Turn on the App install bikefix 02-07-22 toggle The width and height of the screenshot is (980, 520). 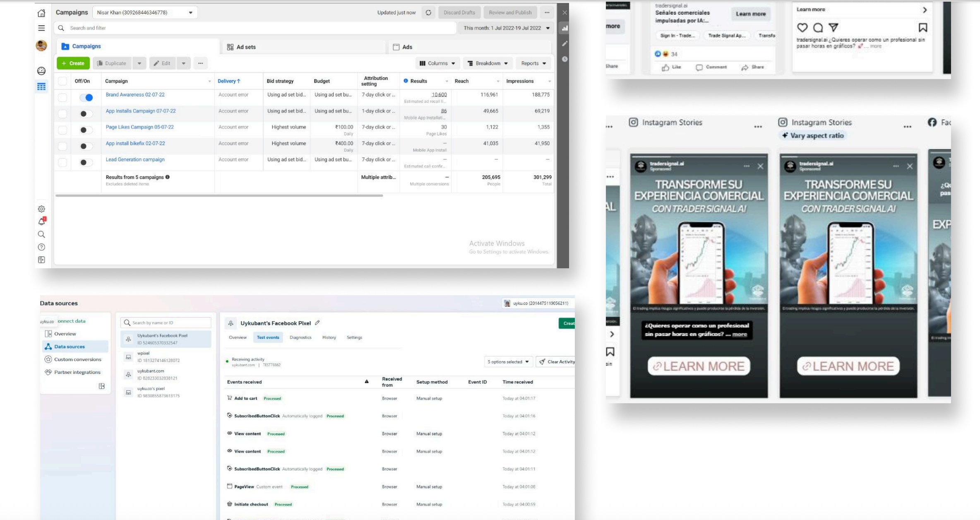(86, 146)
